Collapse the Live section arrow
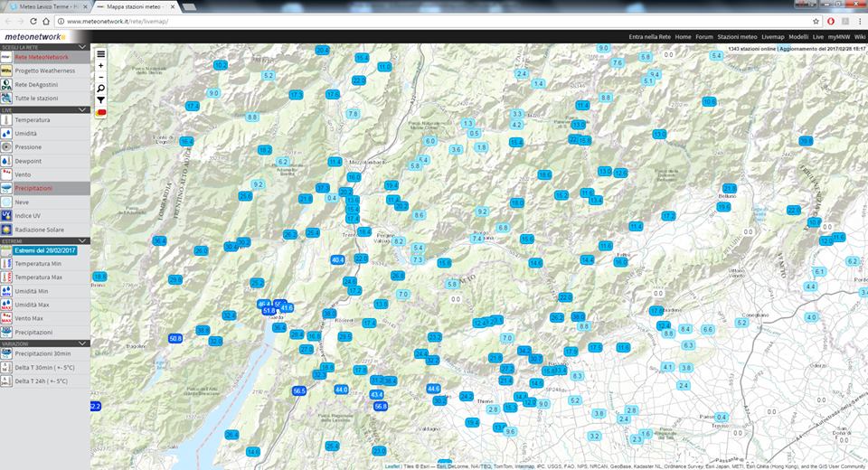The image size is (868, 470). pyautogui.click(x=83, y=109)
